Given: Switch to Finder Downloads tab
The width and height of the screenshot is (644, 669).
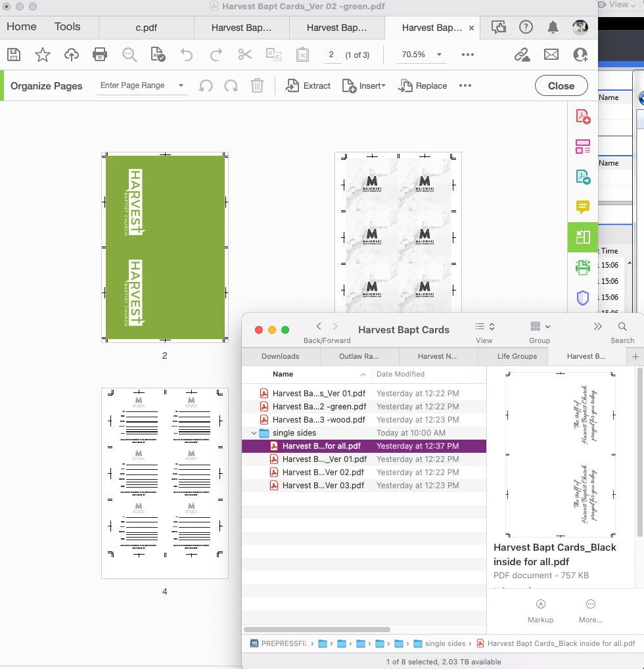Looking at the screenshot, I should tap(281, 356).
